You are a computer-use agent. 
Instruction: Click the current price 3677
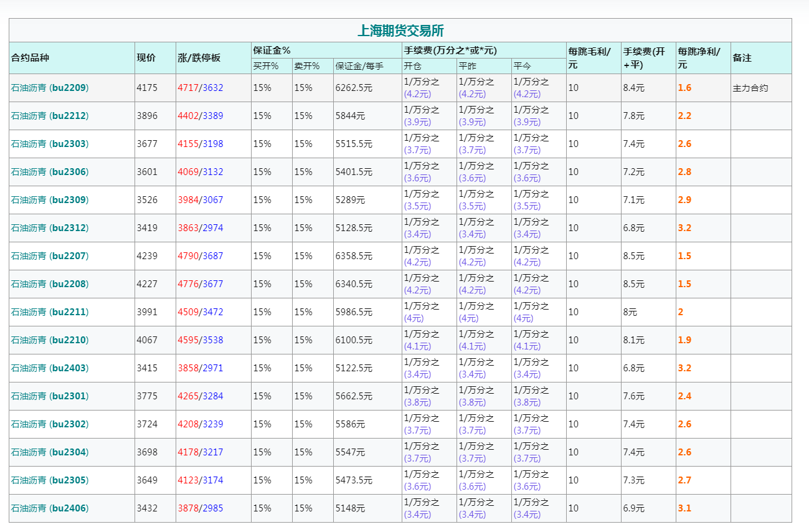pos(147,144)
